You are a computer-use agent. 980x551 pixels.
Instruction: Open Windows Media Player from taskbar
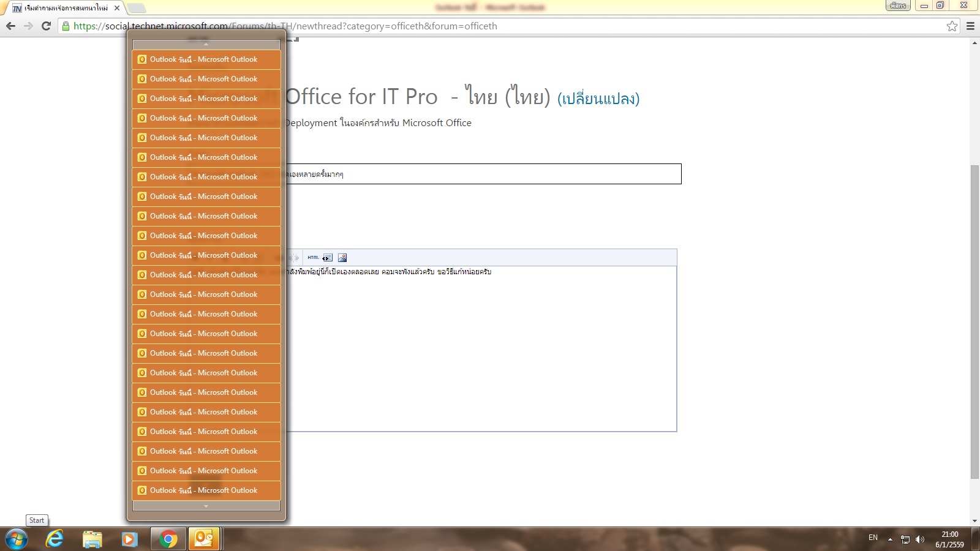(x=129, y=539)
